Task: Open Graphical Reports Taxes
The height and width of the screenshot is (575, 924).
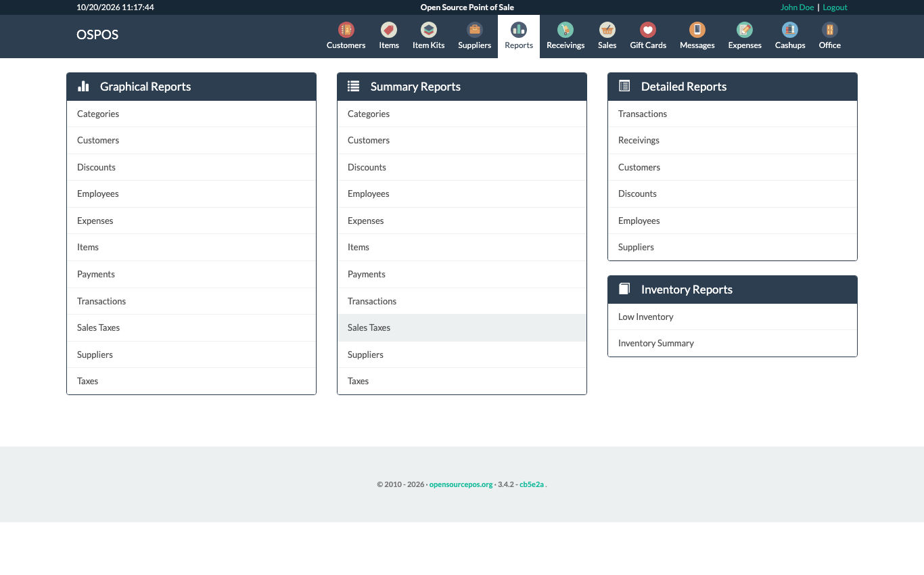Action: click(x=191, y=381)
